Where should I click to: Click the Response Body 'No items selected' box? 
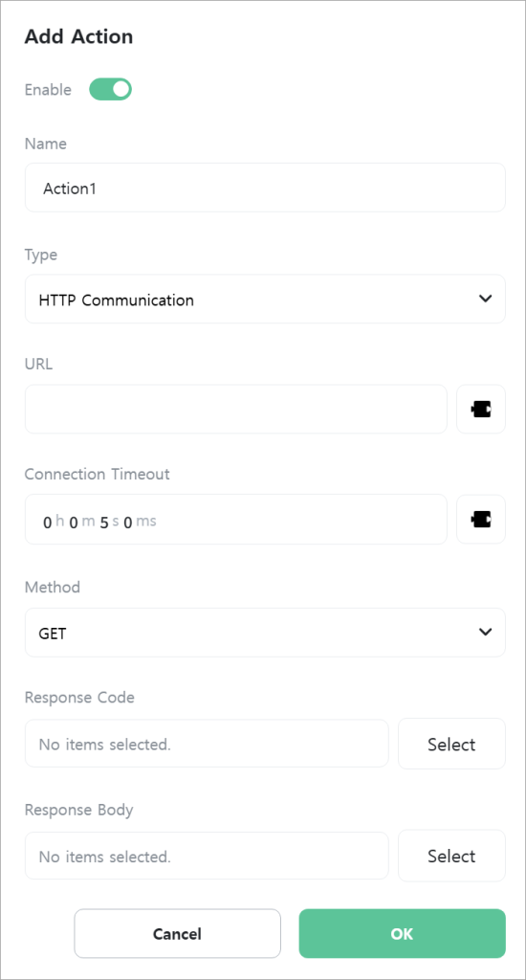207,856
